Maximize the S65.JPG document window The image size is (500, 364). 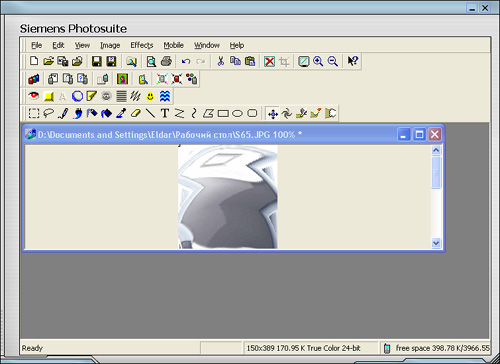(x=419, y=135)
